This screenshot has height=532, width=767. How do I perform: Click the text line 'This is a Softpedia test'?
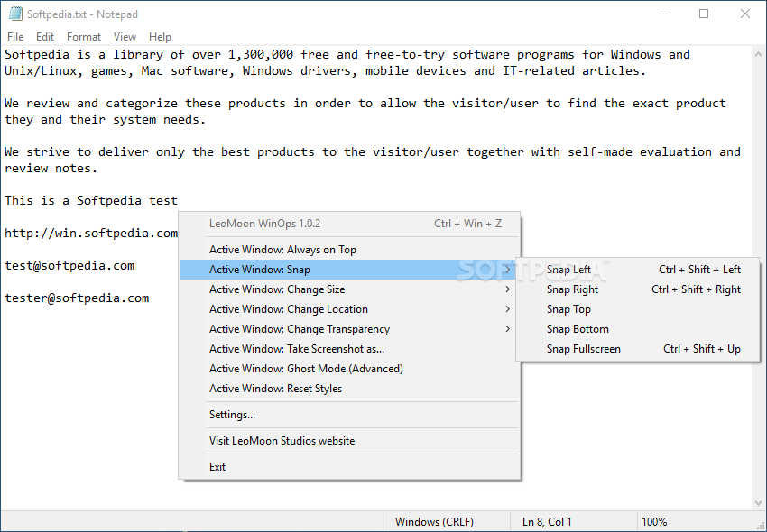(91, 200)
